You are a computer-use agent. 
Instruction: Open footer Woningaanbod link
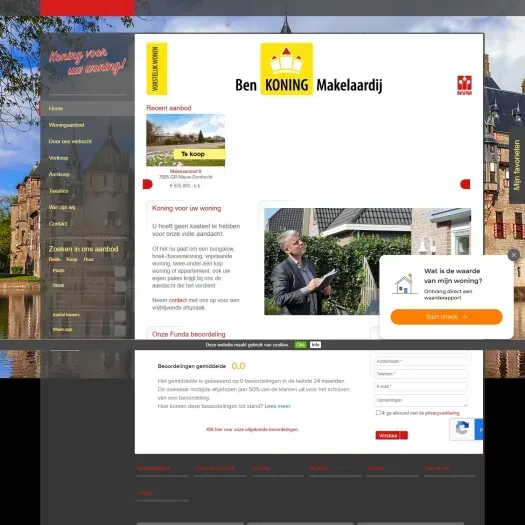coord(153,468)
